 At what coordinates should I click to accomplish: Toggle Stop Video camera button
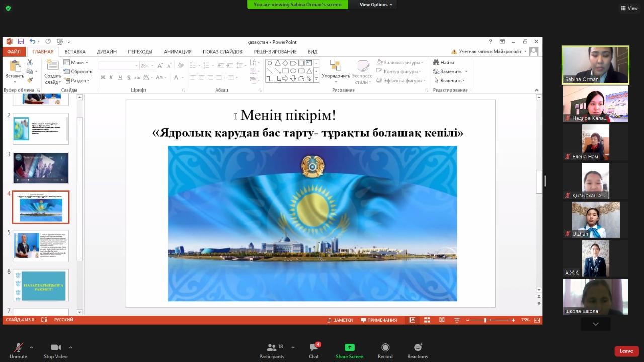pos(55,348)
